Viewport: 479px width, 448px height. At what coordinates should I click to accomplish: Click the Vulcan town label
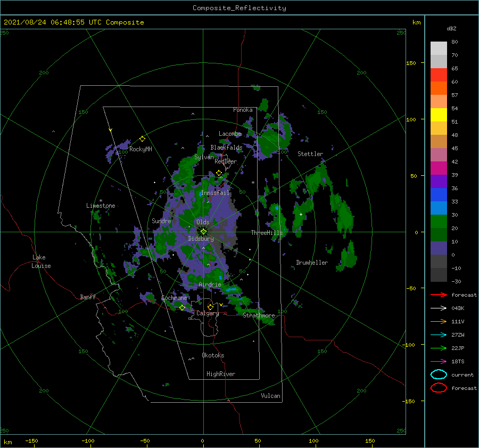(270, 396)
